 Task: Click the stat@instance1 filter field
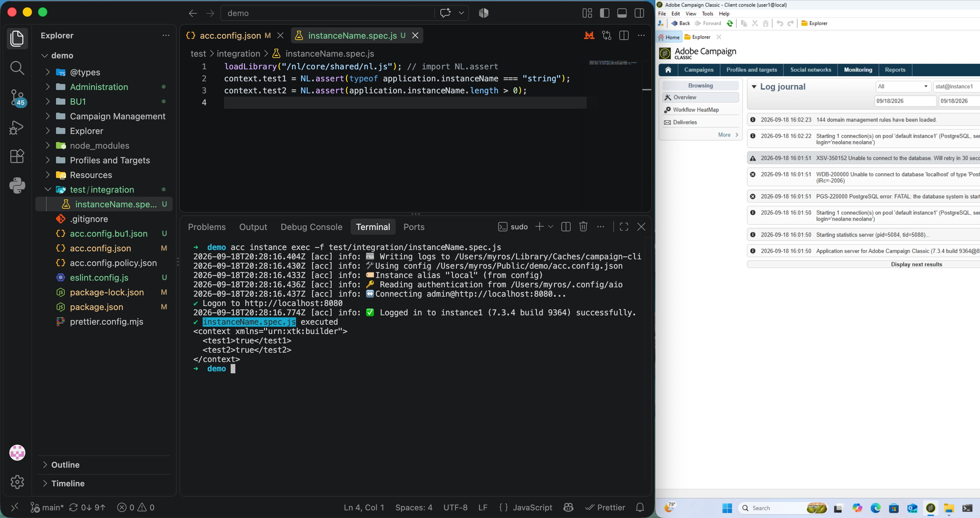[957, 87]
